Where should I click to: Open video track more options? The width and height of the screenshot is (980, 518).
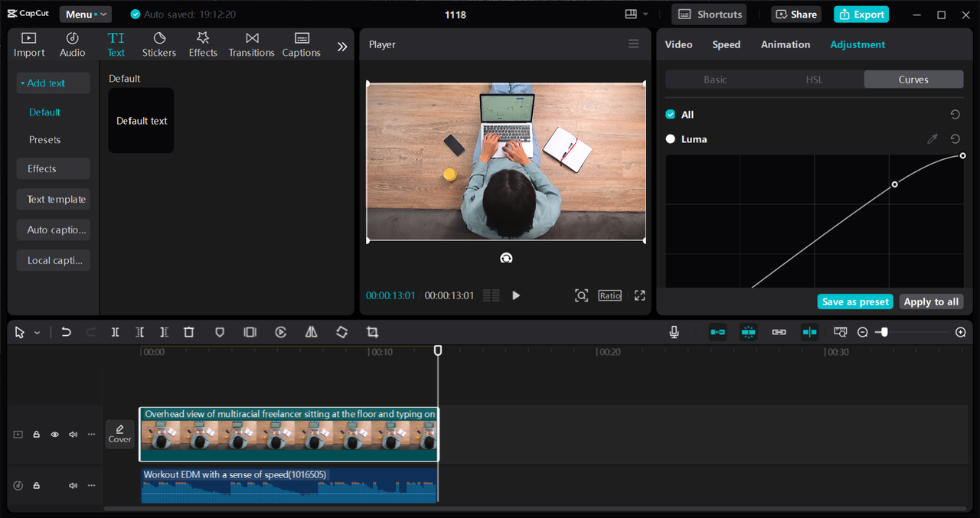92,435
